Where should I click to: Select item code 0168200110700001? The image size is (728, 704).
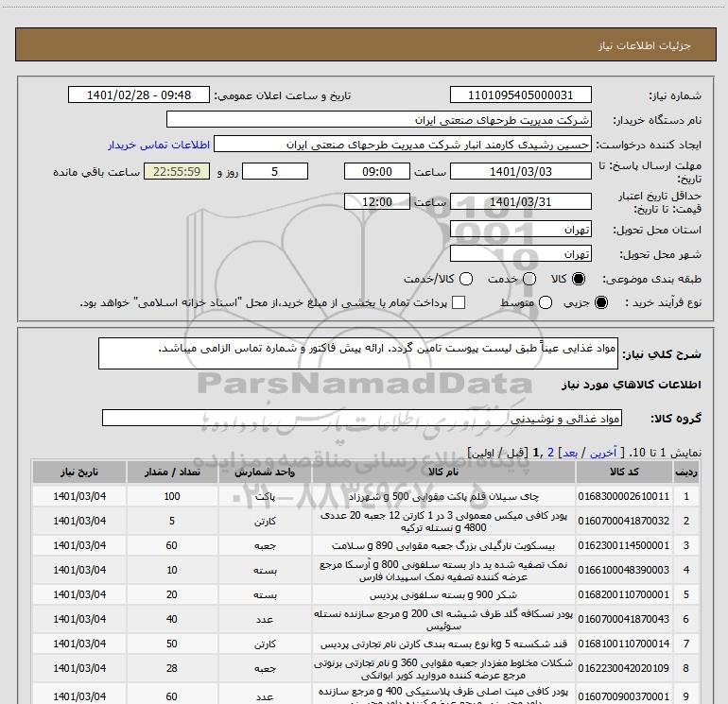[624, 594]
